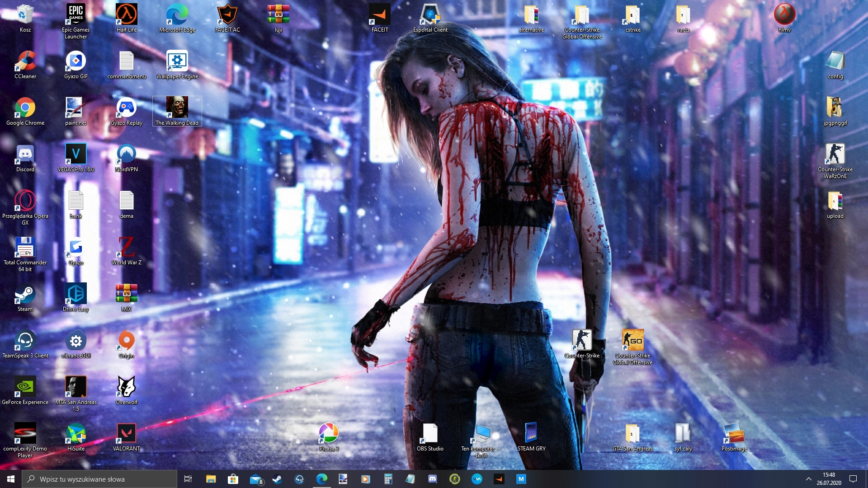The image size is (868, 488).
Task: Select the HiSuite desktop shortcut
Action: coord(76,437)
